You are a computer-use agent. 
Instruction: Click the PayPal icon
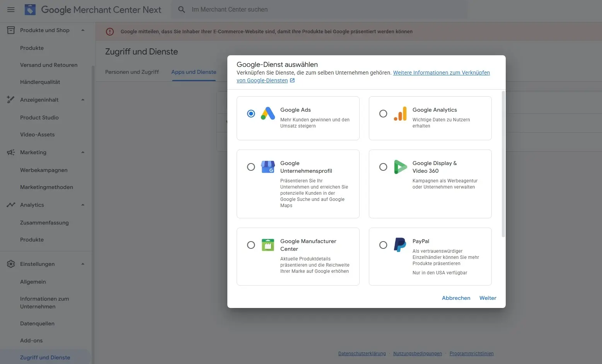click(x=400, y=245)
